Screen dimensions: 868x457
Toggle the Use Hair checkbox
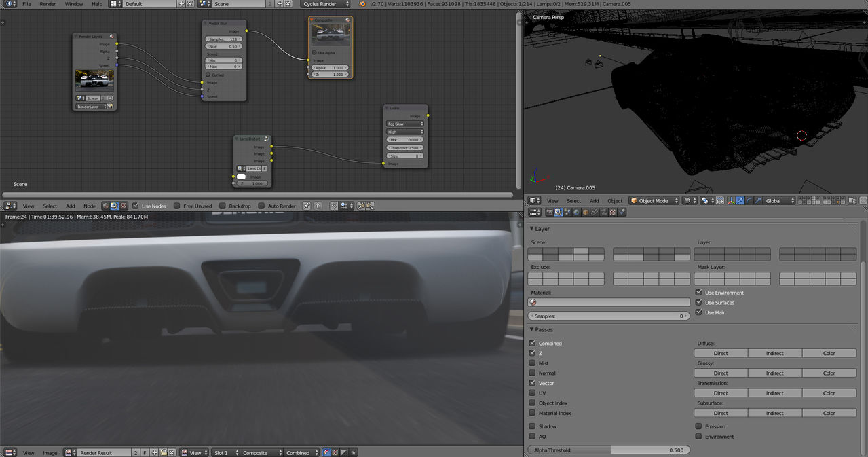pyautogui.click(x=699, y=312)
